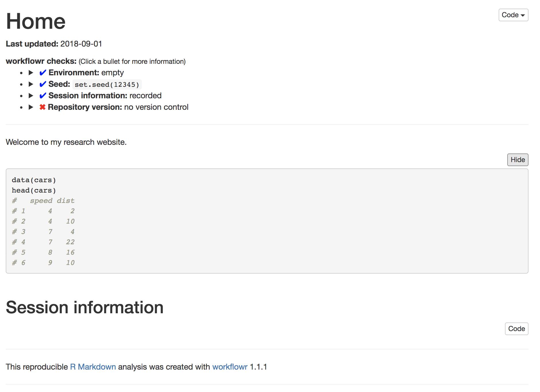Image resolution: width=540 pixels, height=392 pixels.
Task: Click the blue checkmark beside Environment check
Action: (43, 73)
